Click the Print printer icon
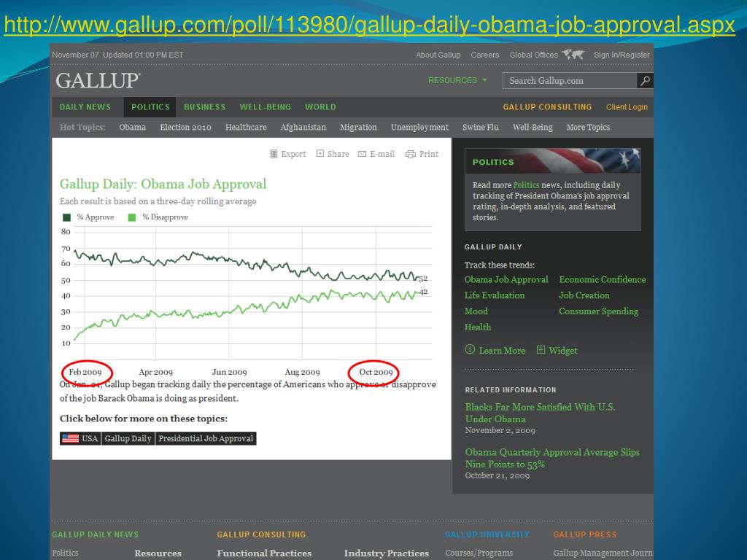Viewport: 747px width, 560px height. [x=410, y=154]
